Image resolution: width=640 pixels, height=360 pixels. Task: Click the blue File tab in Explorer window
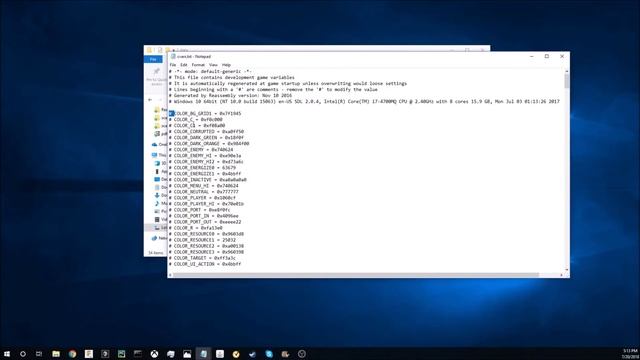(153, 59)
